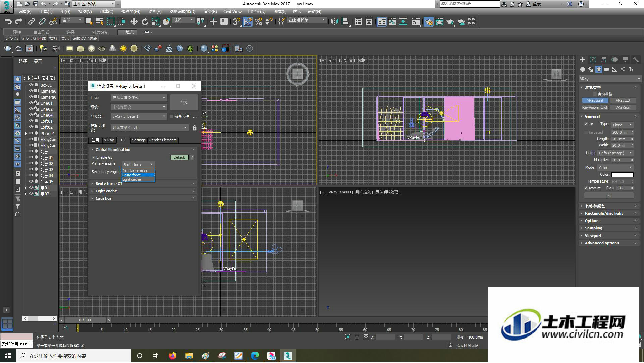The height and width of the screenshot is (363, 644).
Task: Open the Create command panel tab
Action: (x=582, y=59)
